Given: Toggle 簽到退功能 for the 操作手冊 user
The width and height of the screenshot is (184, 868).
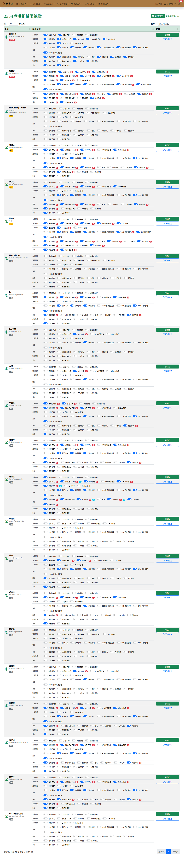Looking at the screenshot, I should pyautogui.click(x=45, y=35).
